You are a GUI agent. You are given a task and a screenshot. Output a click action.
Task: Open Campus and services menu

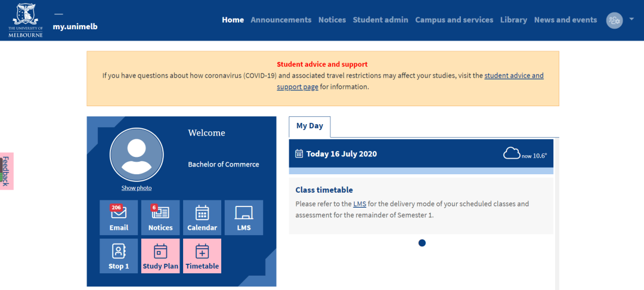[454, 20]
